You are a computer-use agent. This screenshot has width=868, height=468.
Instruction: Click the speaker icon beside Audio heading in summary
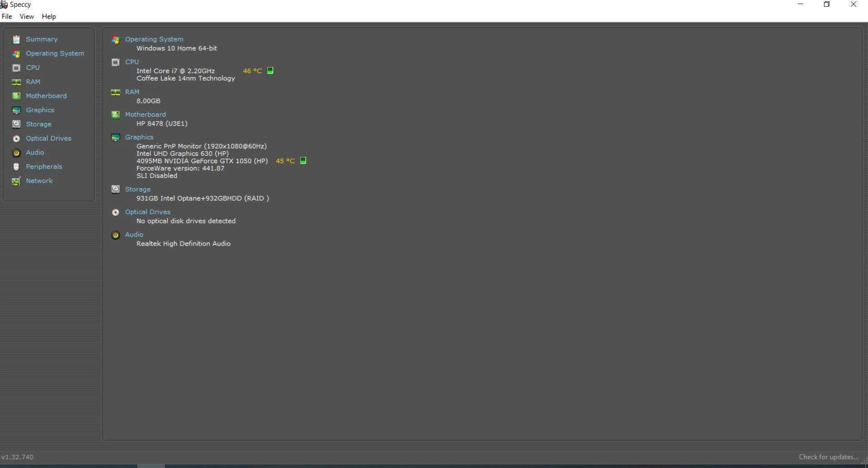click(x=116, y=235)
